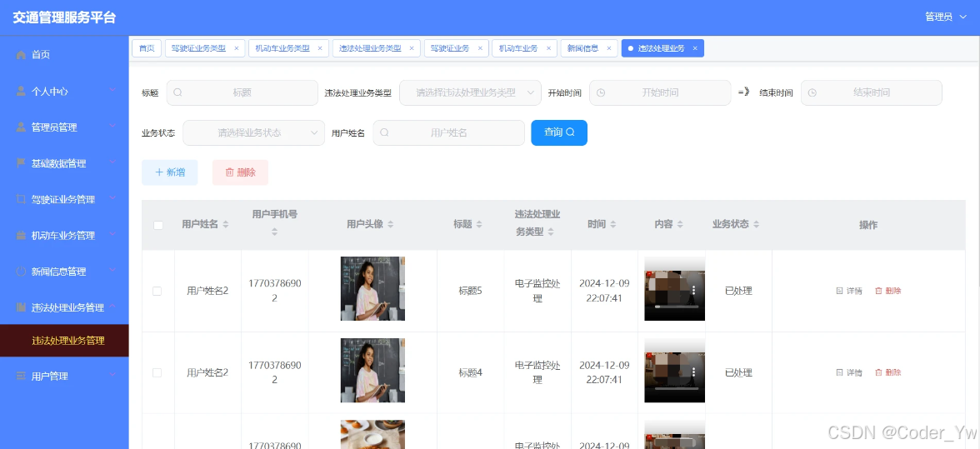
Task: Sort the table by 内容 column
Action: [x=680, y=224]
